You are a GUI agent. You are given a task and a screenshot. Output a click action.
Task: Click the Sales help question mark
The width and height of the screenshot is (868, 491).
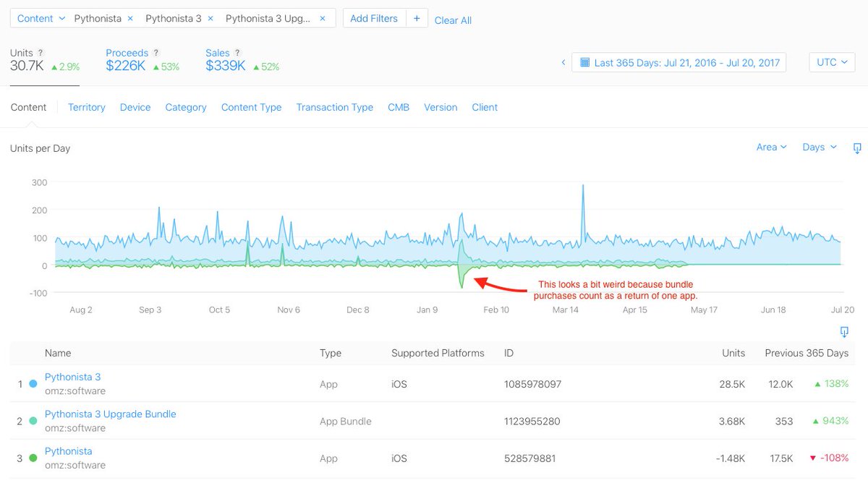[x=238, y=53]
